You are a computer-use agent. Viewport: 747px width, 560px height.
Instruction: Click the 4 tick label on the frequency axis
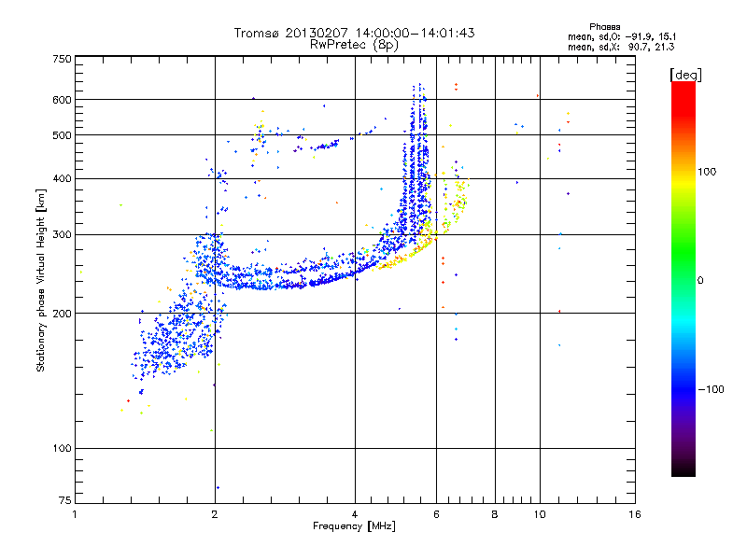click(x=355, y=515)
